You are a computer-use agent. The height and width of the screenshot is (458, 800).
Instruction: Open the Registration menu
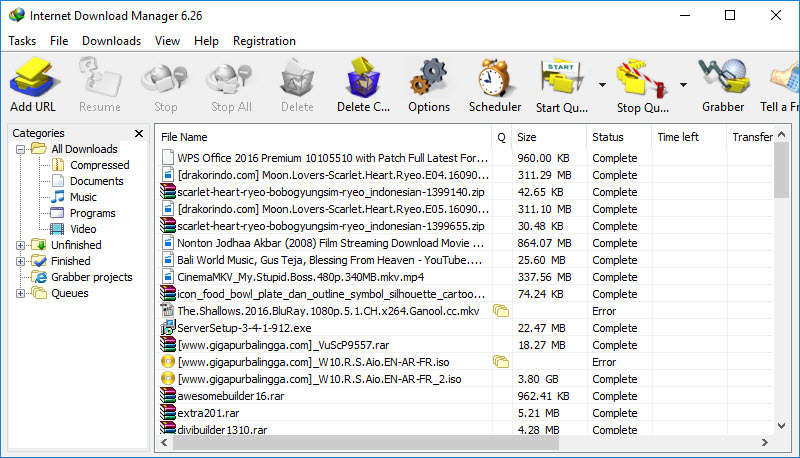click(264, 41)
